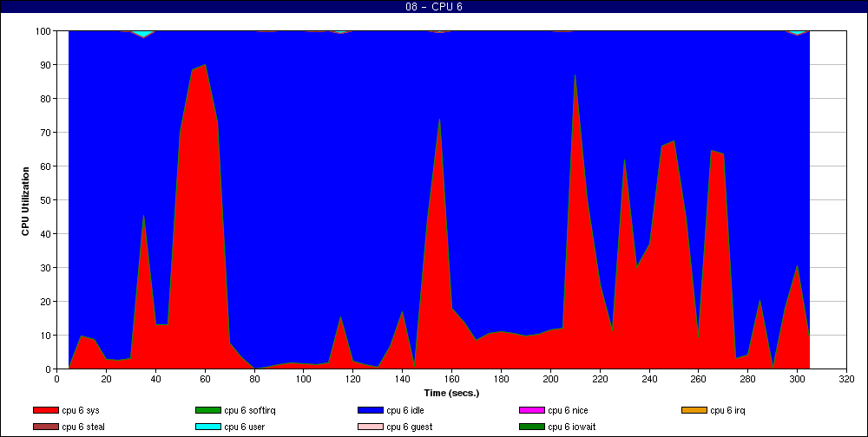
Task: Click the sys peak at 60 seconds
Action: [x=205, y=65]
